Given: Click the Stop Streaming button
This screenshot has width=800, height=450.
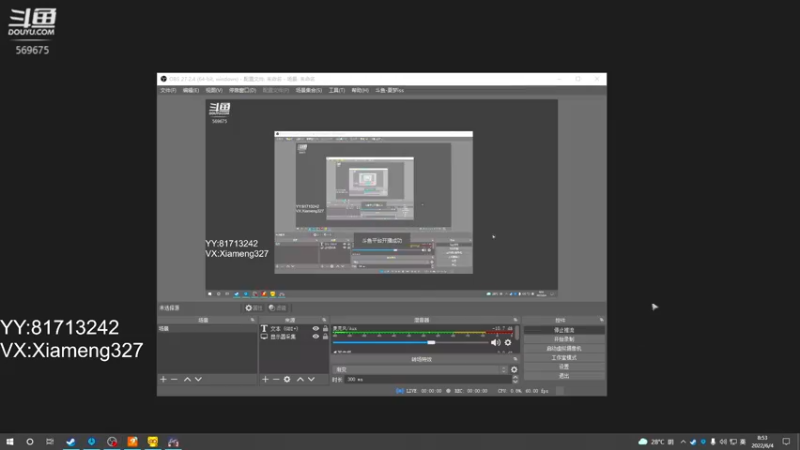Looking at the screenshot, I should 564,330.
